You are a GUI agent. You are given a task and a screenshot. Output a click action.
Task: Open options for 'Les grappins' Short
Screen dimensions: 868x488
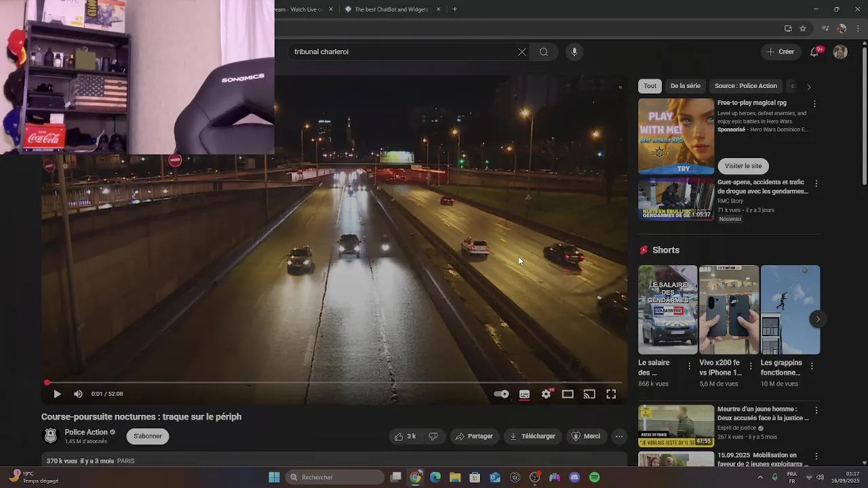pos(812,366)
